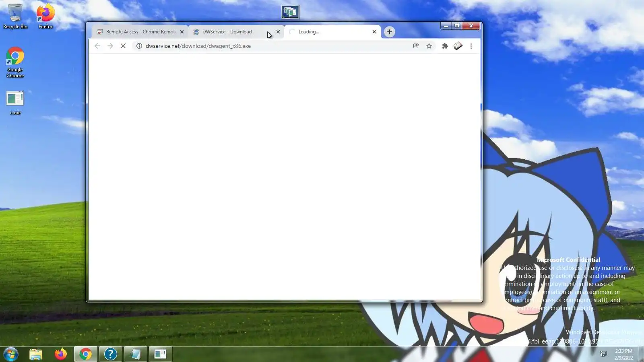Viewport: 644px width, 362px height.
Task: Close the Remote Access tab
Action: 182,32
